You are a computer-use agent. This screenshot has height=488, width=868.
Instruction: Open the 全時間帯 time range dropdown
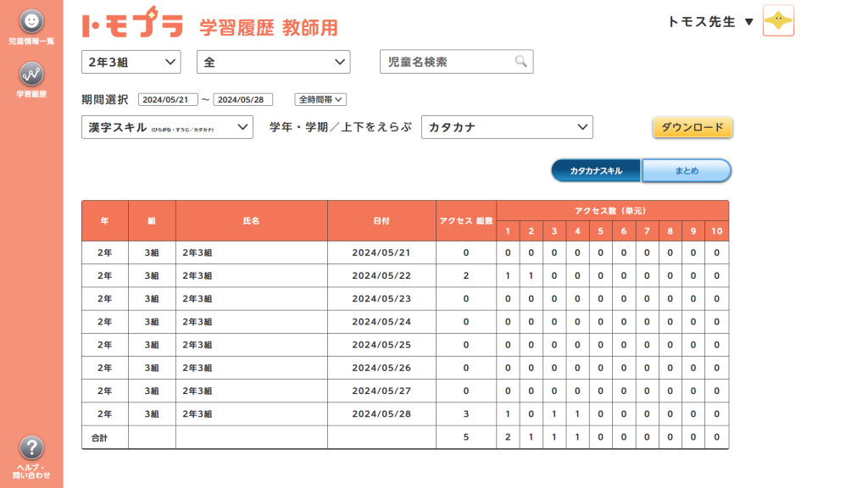pos(320,100)
